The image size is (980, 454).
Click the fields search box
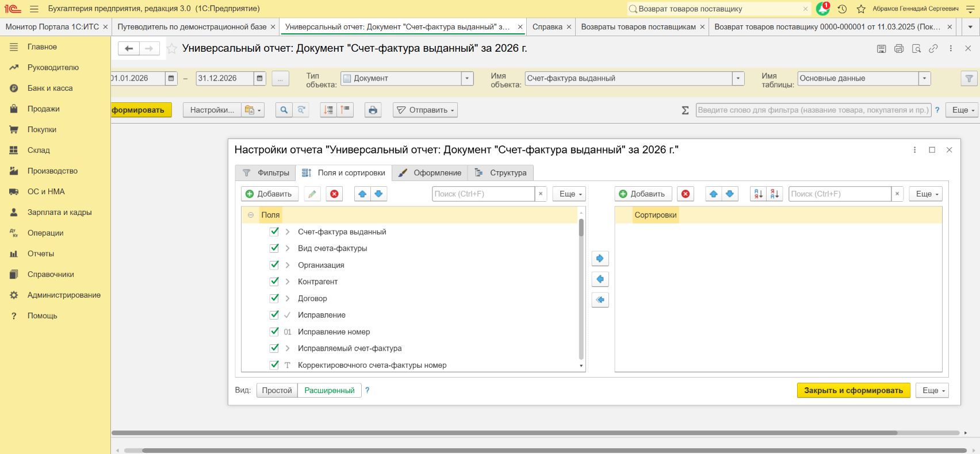[484, 194]
